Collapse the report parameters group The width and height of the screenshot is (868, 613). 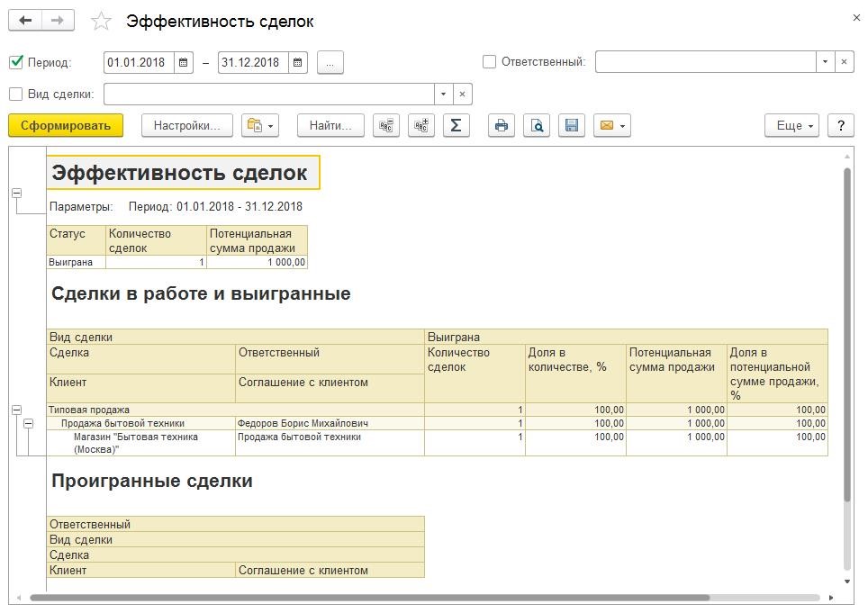pos(16,194)
